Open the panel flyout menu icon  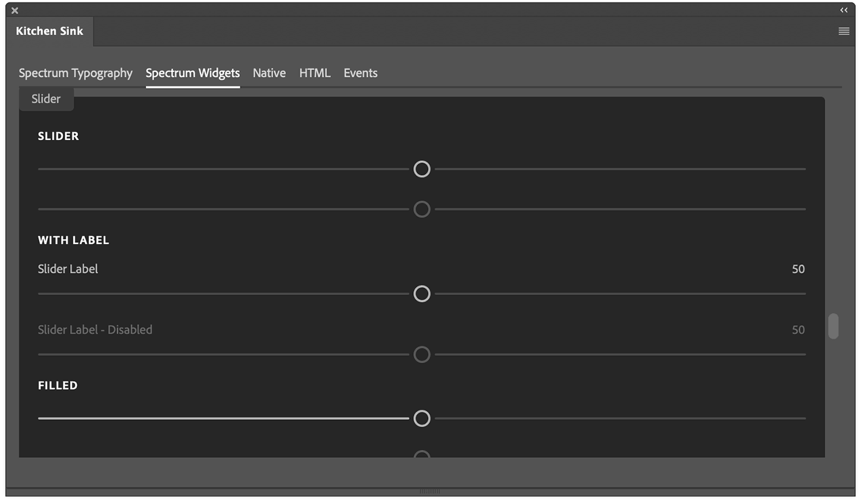tap(844, 31)
